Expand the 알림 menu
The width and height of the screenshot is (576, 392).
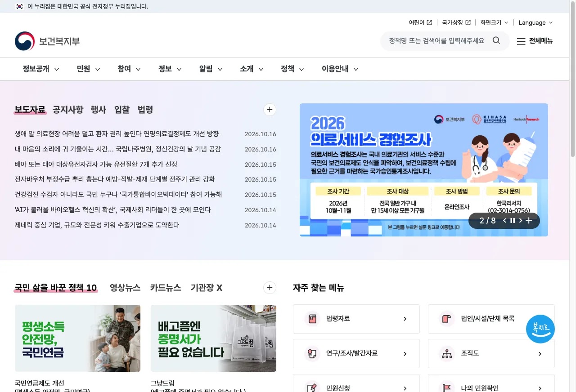pos(211,69)
